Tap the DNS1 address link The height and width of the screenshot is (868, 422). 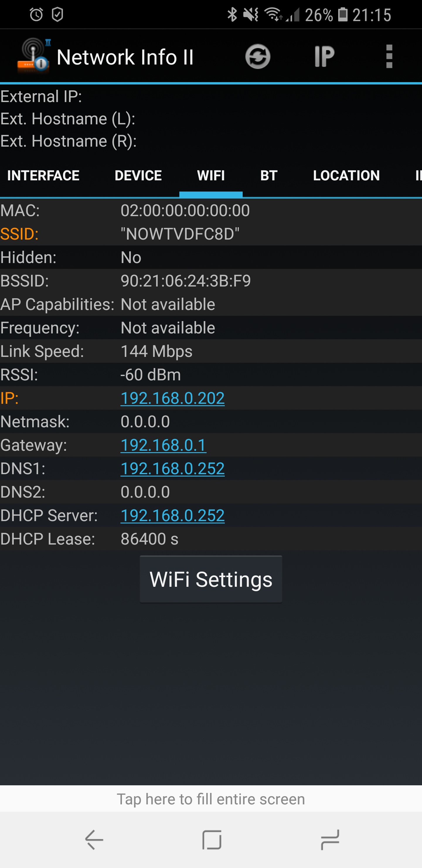click(x=172, y=468)
